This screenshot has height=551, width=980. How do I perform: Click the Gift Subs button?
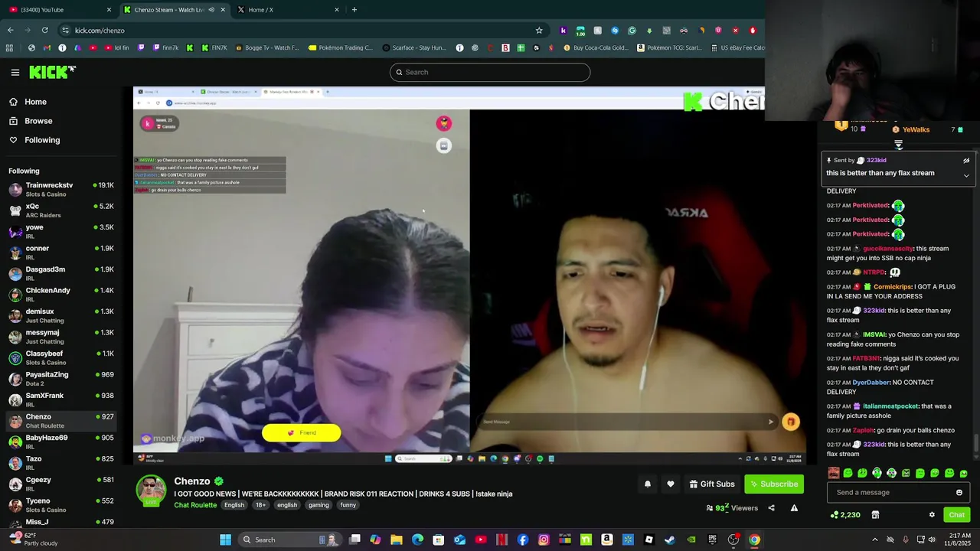tap(712, 484)
